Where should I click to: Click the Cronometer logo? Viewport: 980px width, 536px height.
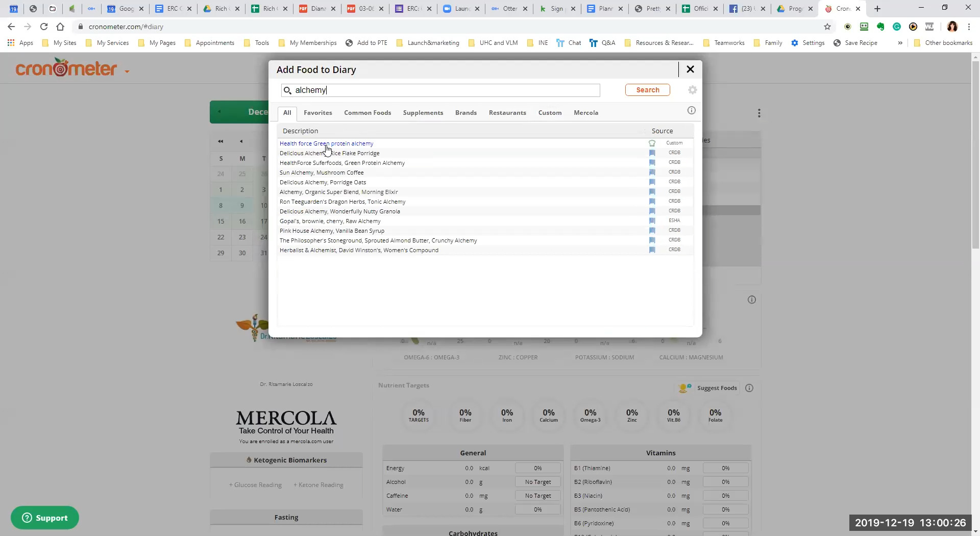(x=66, y=68)
